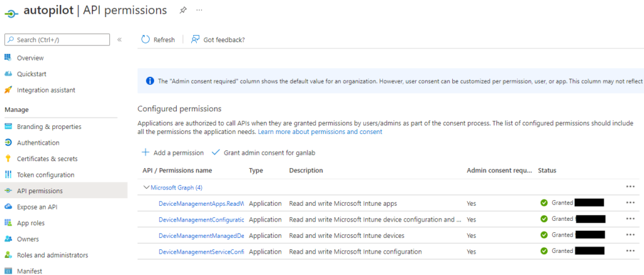Collapse the Microsoft Graph (4) group
644x275 pixels.
[147, 187]
